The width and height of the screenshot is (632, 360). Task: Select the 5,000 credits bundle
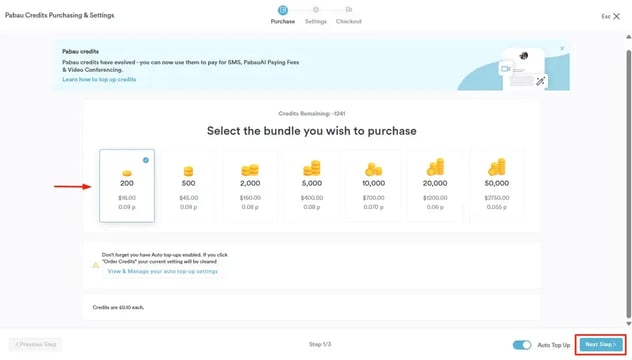(x=312, y=185)
